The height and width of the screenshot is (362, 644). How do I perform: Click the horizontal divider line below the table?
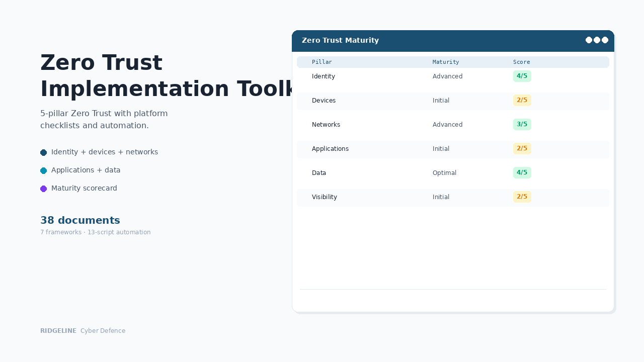[453, 289]
